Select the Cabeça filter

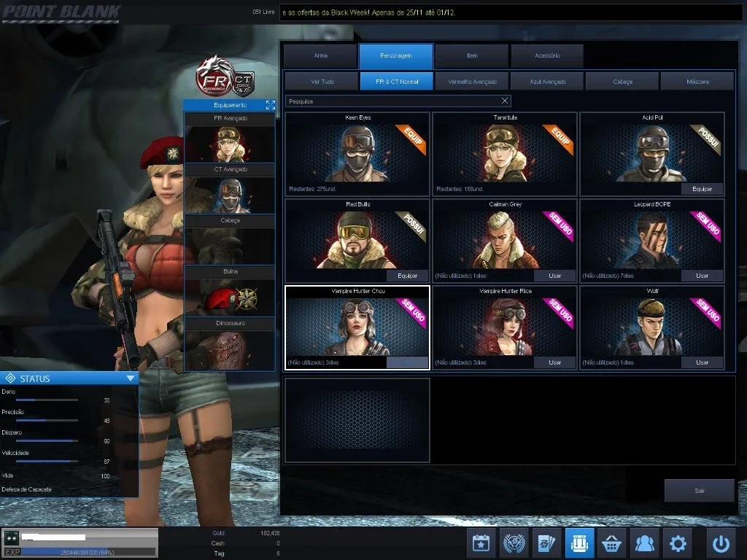point(623,82)
